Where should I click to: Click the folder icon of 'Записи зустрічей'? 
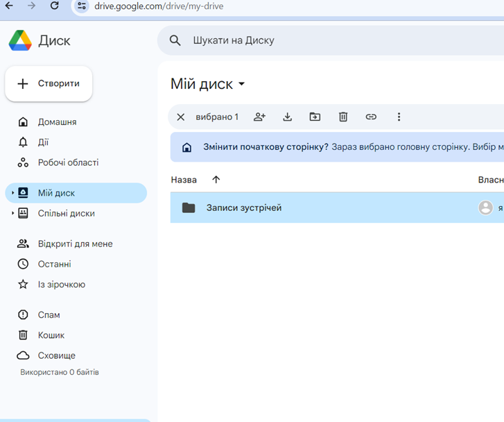(x=189, y=208)
